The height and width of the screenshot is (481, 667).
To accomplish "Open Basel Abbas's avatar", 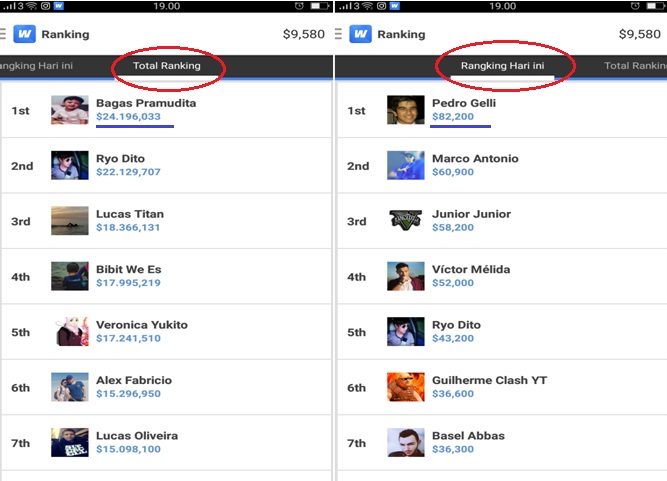I will point(405,442).
